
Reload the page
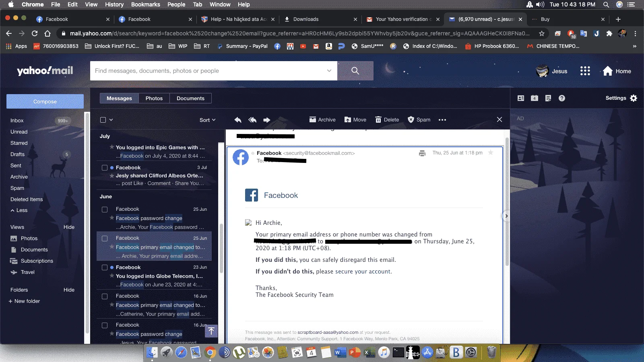(35, 33)
